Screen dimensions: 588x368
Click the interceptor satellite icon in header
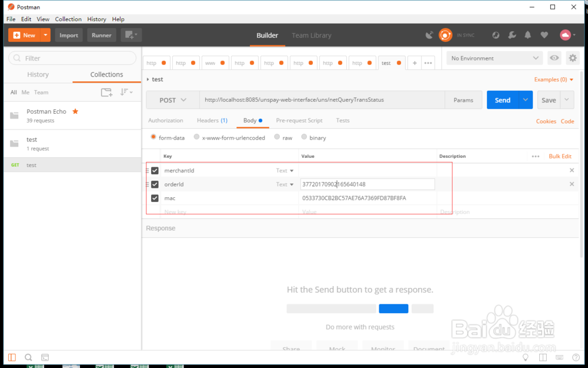click(x=429, y=35)
